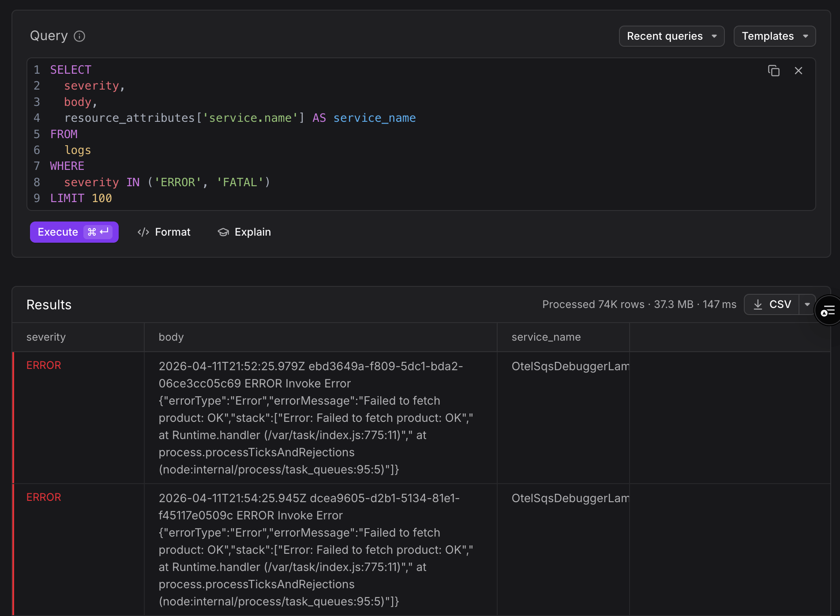This screenshot has width=840, height=616.
Task: Select the first ERROR severity cell
Action: 44,365
